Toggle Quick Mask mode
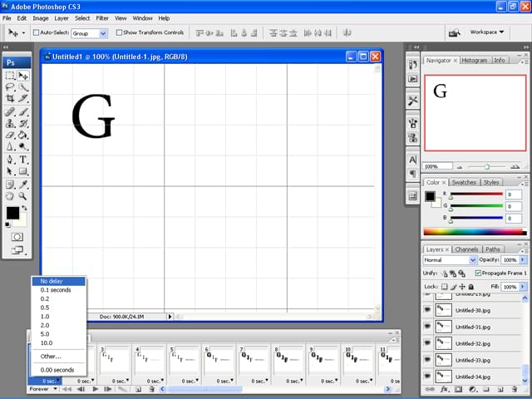Viewport: 532px width, 399px height. (x=17, y=237)
